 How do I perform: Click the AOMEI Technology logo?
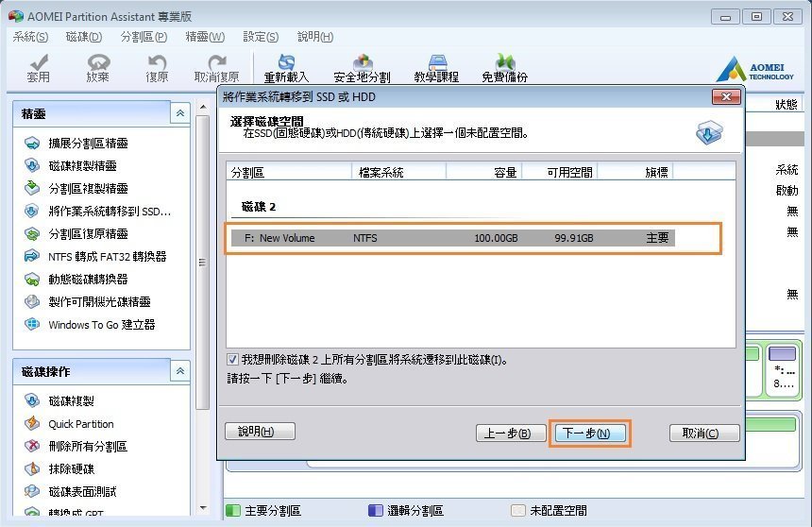click(755, 70)
